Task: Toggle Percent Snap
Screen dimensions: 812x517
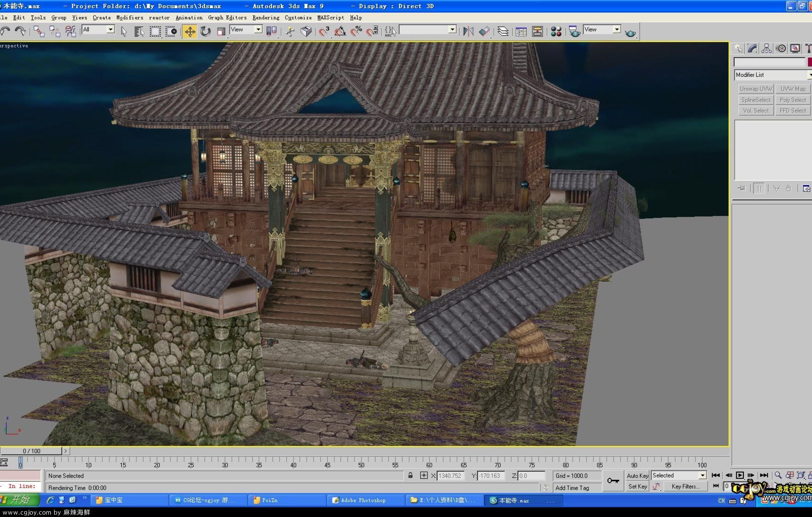Action: pyautogui.click(x=356, y=31)
